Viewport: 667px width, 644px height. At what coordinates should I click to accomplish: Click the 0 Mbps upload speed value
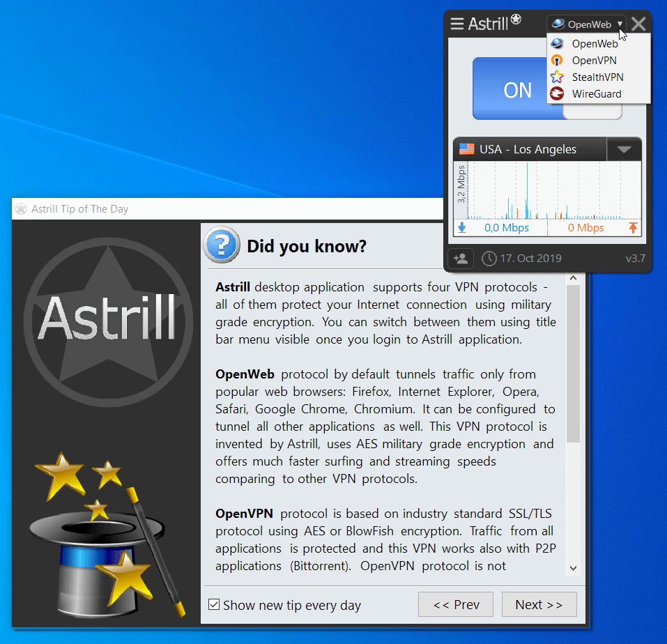click(585, 228)
